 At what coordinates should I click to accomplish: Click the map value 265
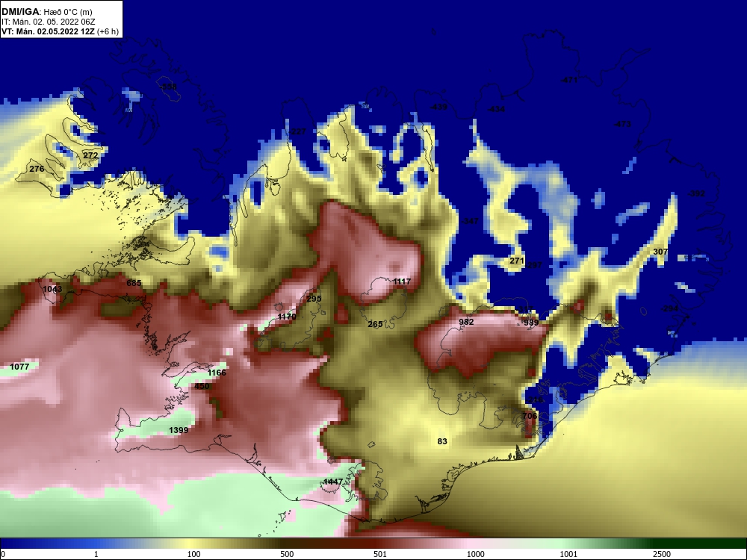376,324
